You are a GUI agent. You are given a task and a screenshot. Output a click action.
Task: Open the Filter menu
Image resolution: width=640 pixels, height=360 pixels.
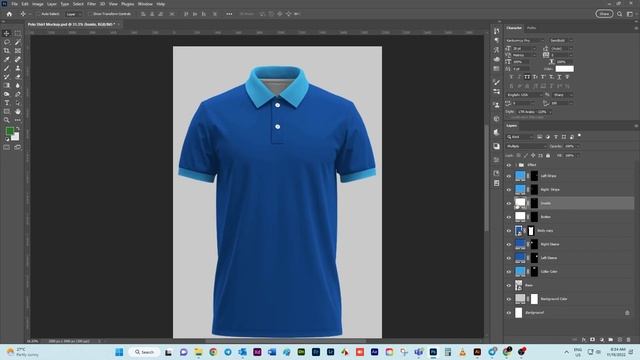pyautogui.click(x=91, y=4)
